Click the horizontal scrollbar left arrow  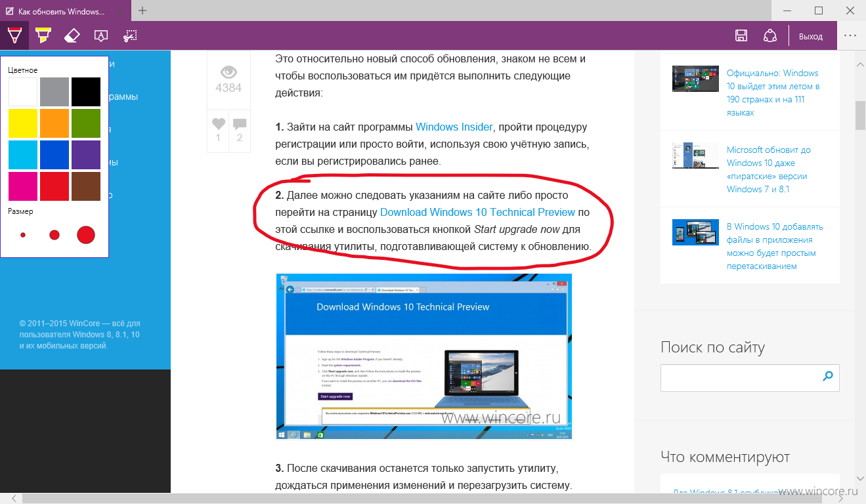pos(14,498)
